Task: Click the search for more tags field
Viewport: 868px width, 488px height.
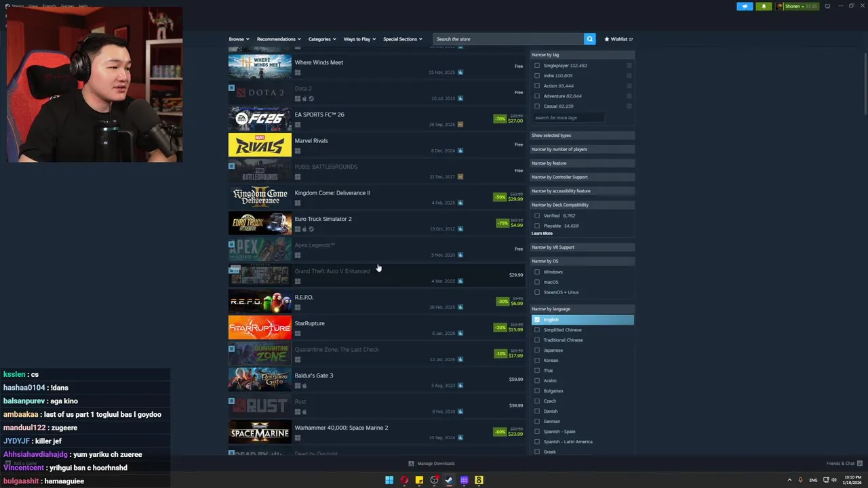Action: pyautogui.click(x=568, y=118)
